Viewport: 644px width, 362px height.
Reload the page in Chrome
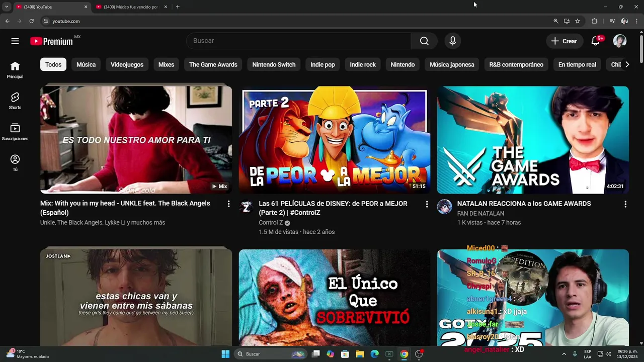pos(31,21)
